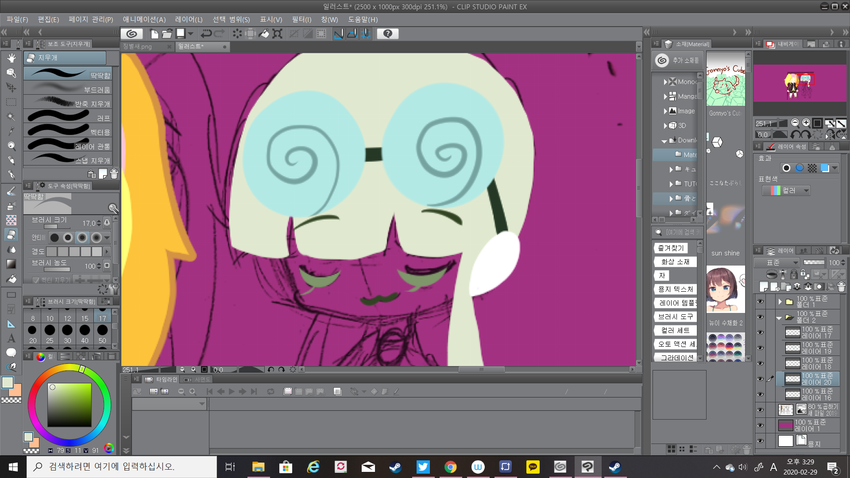Select the Balloon speech bubble tool

11,352
